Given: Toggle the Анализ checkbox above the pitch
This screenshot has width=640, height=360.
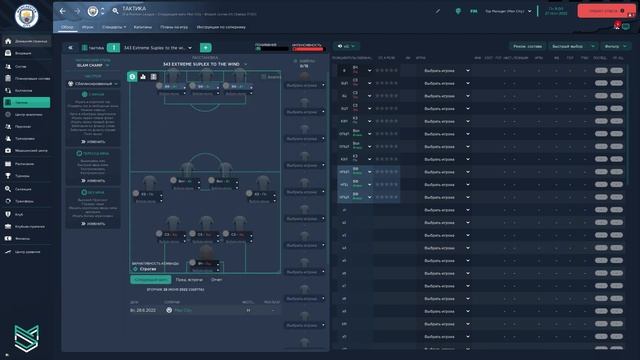Looking at the screenshot, I should [x=263, y=77].
